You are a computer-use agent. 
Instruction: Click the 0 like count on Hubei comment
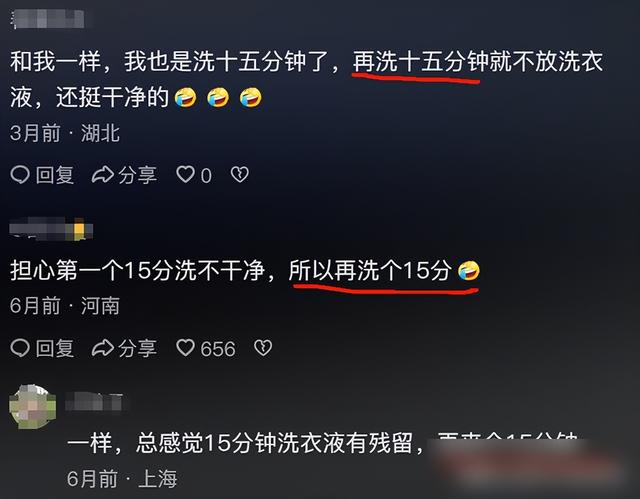point(206,176)
